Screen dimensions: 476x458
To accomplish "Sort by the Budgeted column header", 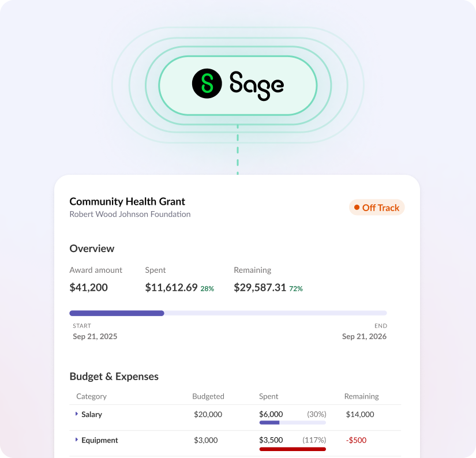I will click(208, 396).
